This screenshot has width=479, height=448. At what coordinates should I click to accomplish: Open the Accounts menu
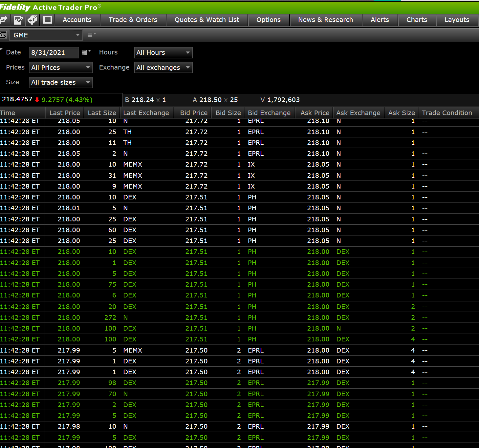tap(77, 20)
